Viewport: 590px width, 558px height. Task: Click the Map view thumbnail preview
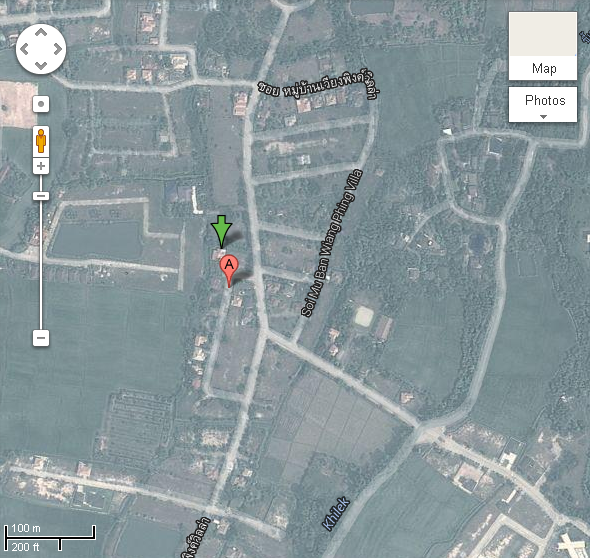[x=543, y=34]
